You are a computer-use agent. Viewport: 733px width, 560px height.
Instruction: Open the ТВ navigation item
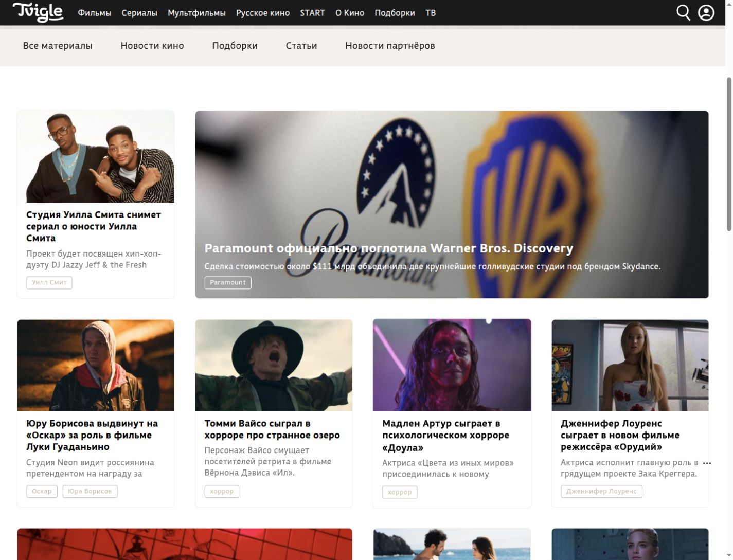click(x=431, y=13)
